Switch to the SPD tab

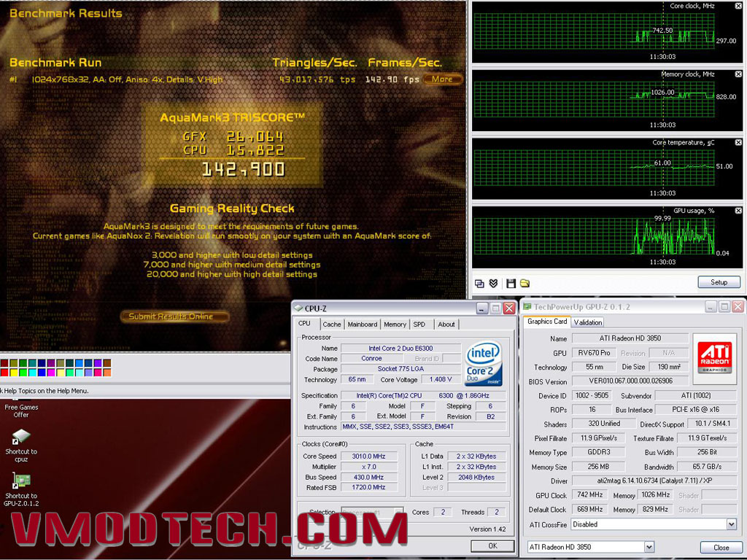419,324
